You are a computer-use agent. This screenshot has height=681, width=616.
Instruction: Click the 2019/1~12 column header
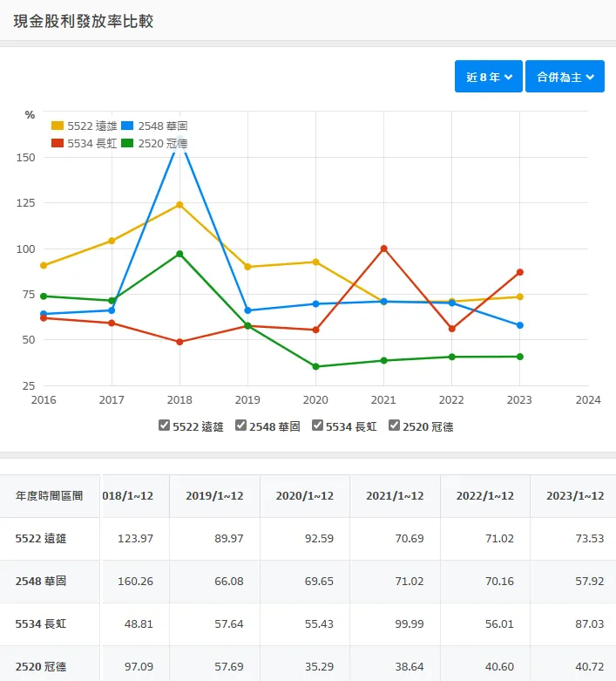(x=214, y=496)
